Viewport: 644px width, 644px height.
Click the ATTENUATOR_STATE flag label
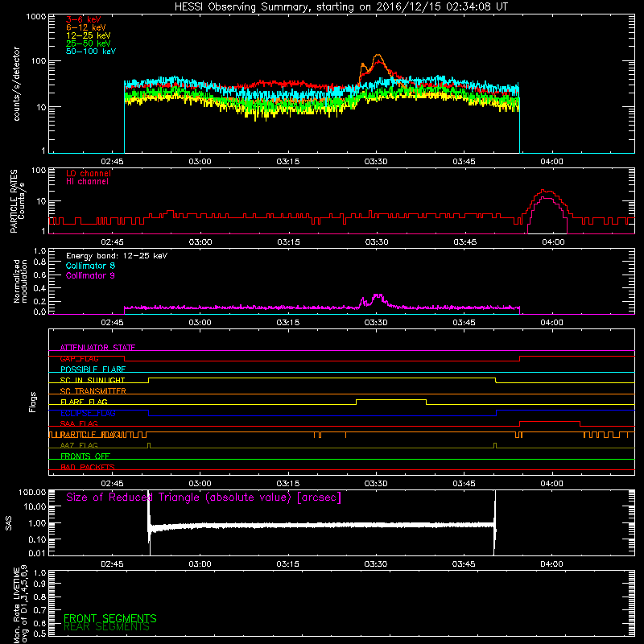pos(97,348)
